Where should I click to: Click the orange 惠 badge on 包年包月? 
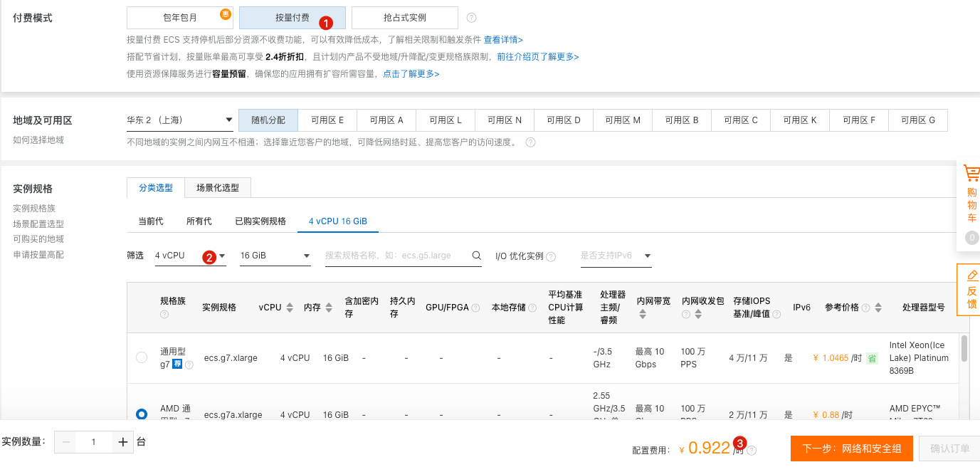226,13
